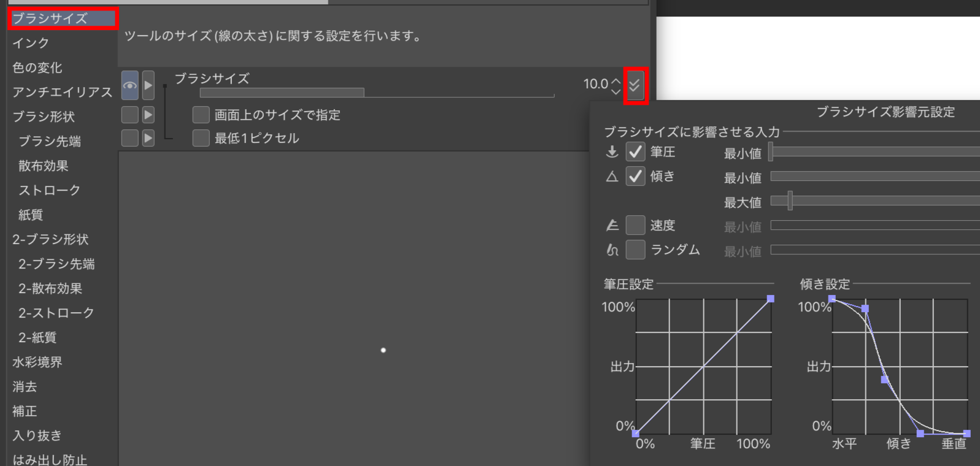This screenshot has height=466, width=980.
Task: Enable the 画面上のサイズで指定 checkbox
Action: pos(201,115)
